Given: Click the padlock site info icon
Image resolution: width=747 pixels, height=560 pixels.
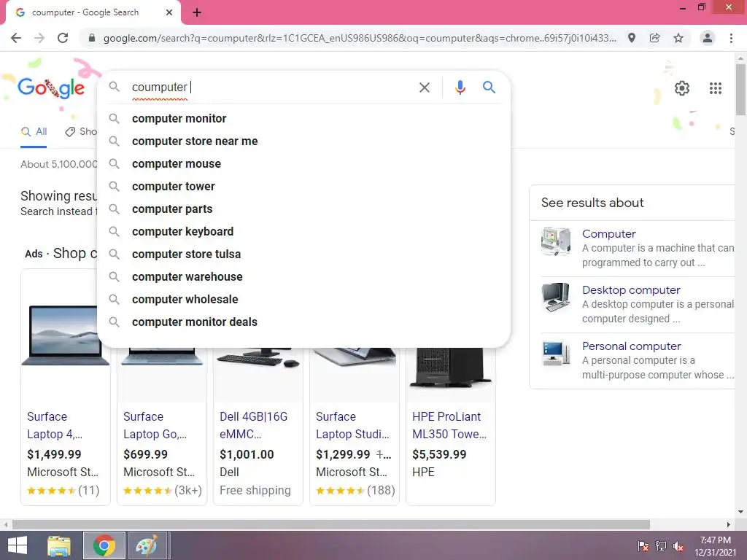Looking at the screenshot, I should [92, 38].
